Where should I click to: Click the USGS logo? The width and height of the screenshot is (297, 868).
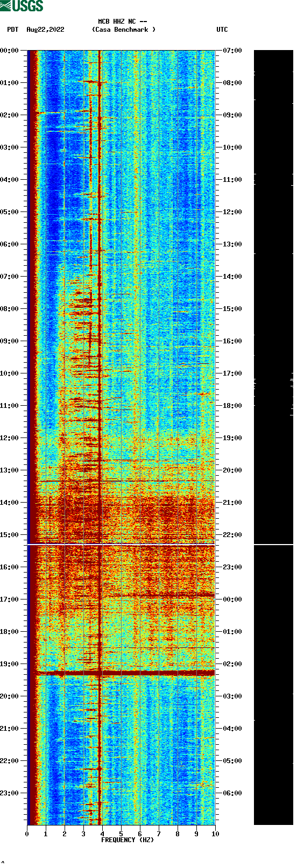tap(22, 6)
